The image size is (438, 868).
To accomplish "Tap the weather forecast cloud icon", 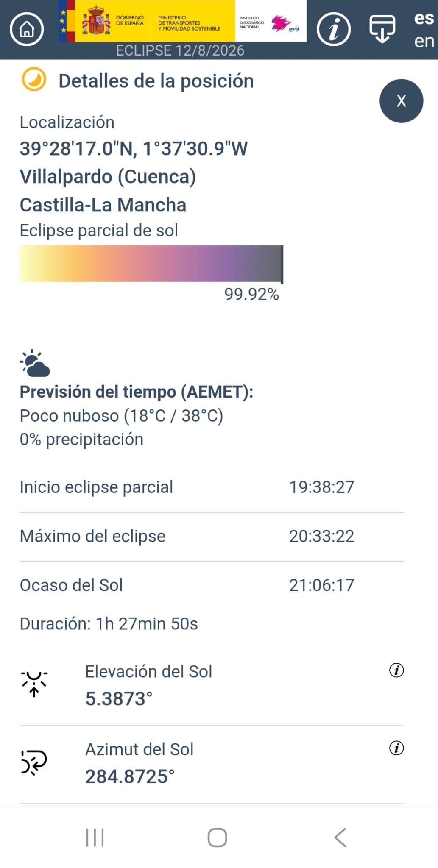I will pyautogui.click(x=35, y=363).
